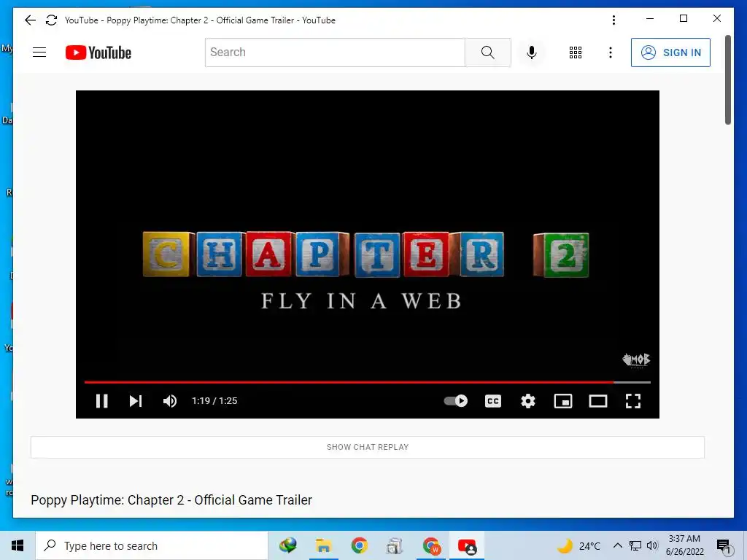The width and height of the screenshot is (747, 560).
Task: Open the 24°C weather widget
Action: point(578,545)
